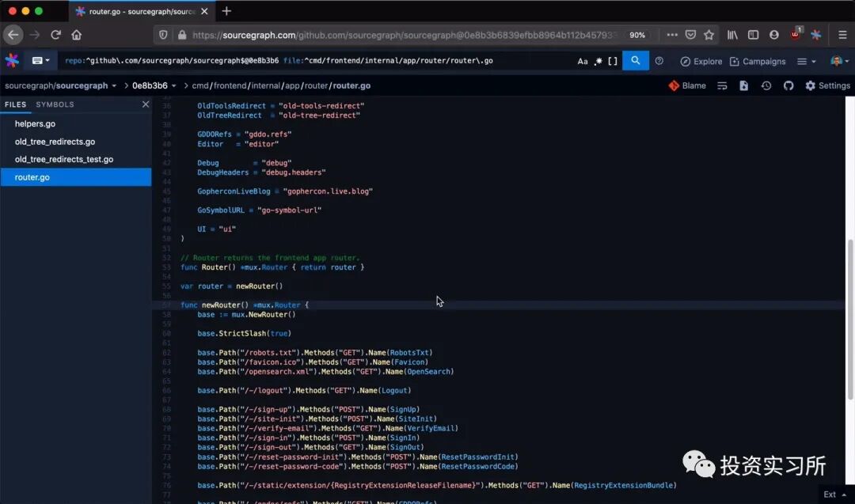Image resolution: width=855 pixels, height=504 pixels.
Task: Toggle structural search brackets
Action: pos(613,61)
